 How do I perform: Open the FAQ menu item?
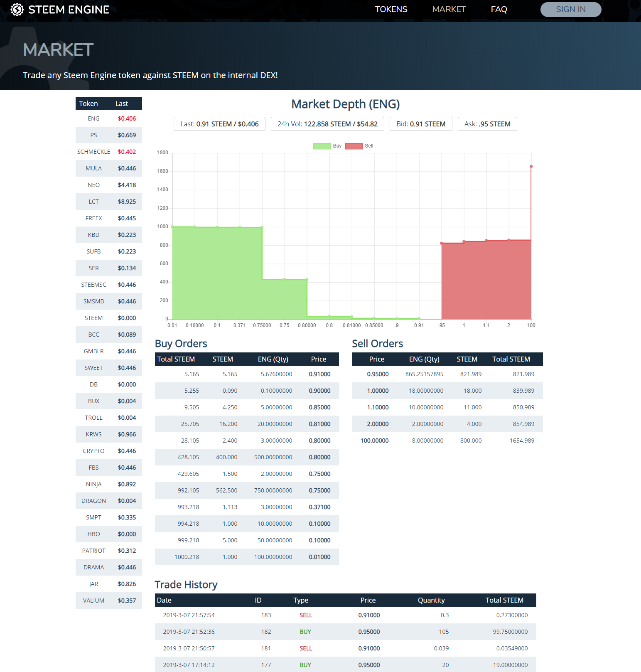point(499,9)
